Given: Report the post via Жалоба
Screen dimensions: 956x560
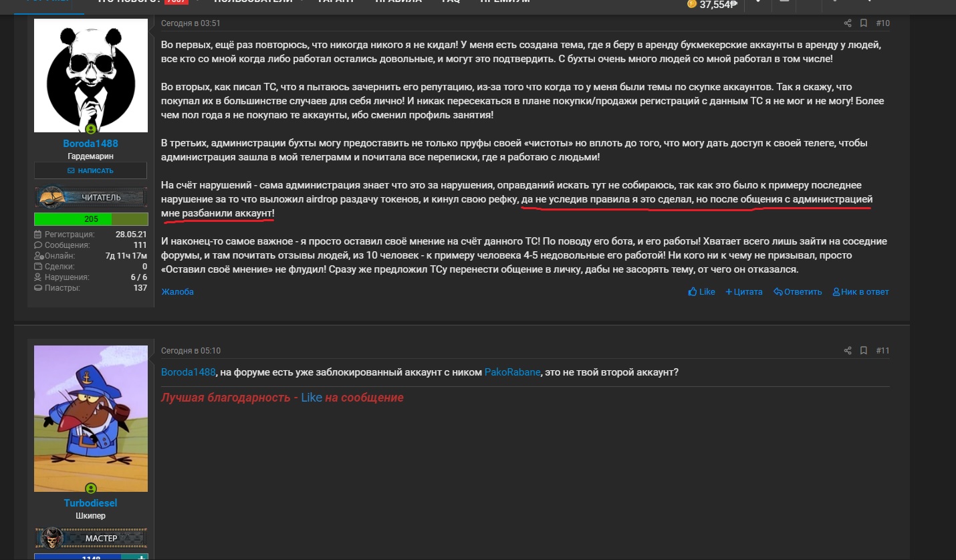Looking at the screenshot, I should point(178,292).
